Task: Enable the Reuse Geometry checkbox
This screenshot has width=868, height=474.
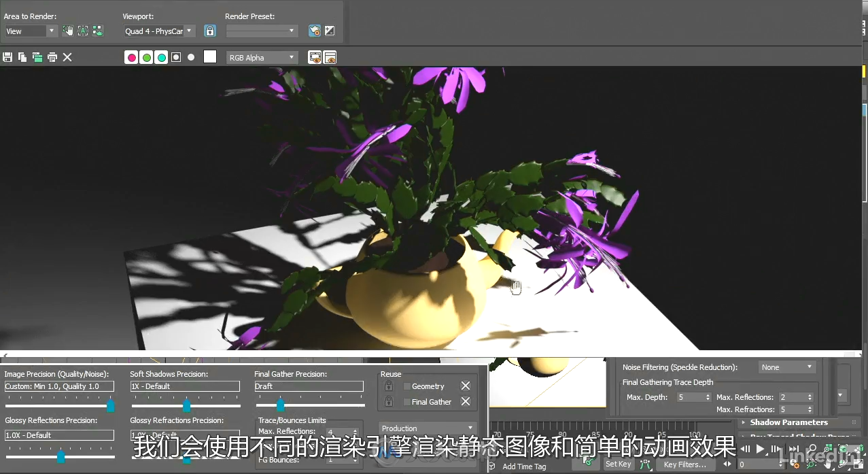Action: click(x=406, y=386)
